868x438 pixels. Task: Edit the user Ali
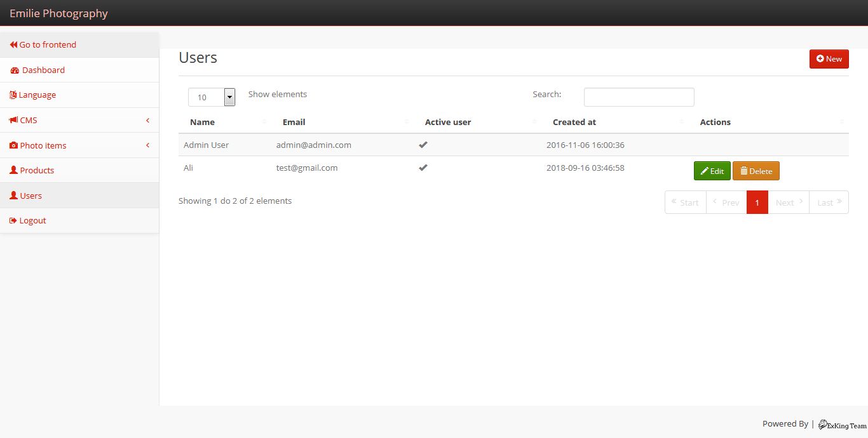point(712,171)
